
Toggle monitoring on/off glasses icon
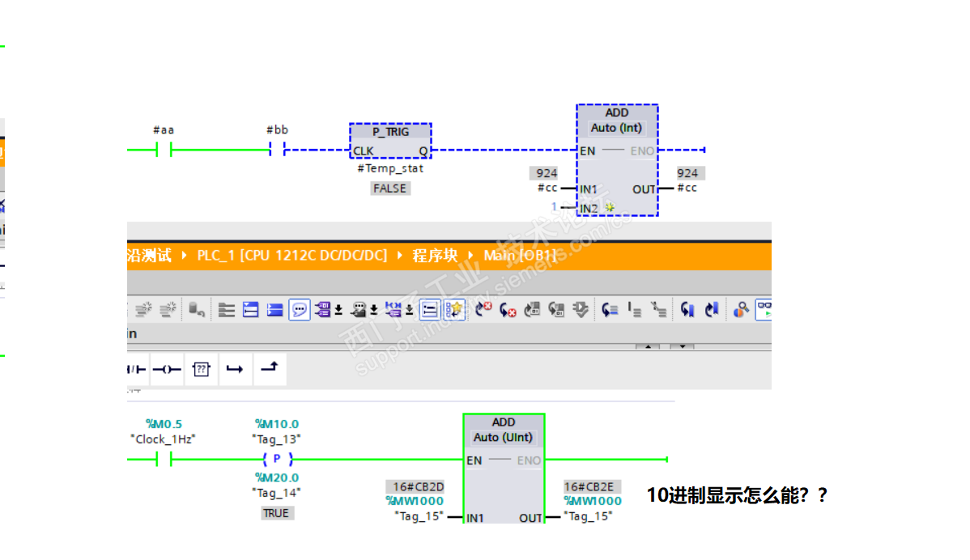coord(764,310)
